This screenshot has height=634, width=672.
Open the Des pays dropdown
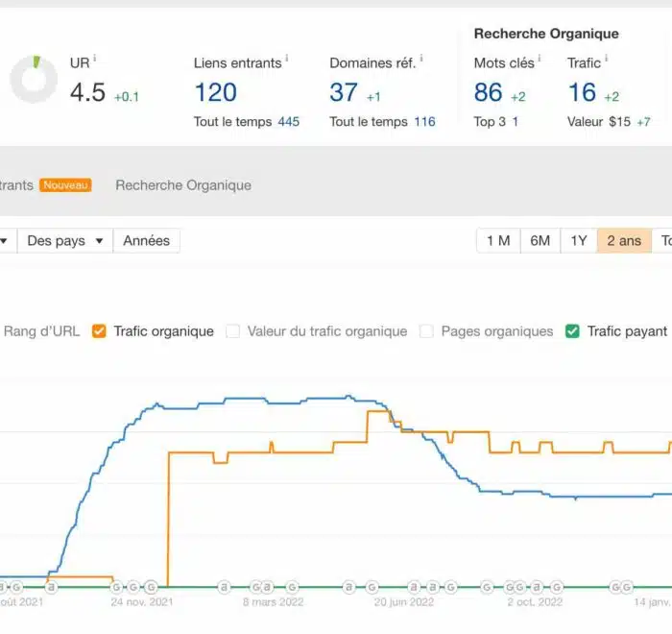[x=64, y=241]
